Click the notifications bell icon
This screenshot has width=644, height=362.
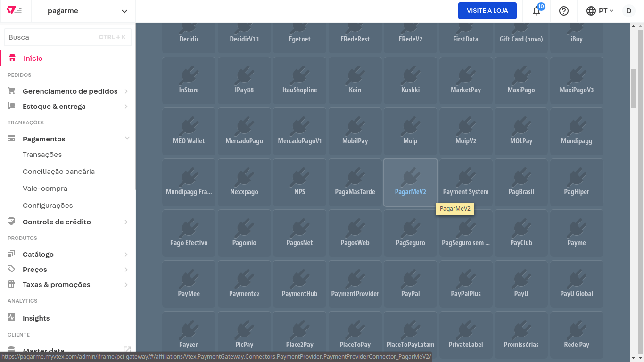(537, 11)
